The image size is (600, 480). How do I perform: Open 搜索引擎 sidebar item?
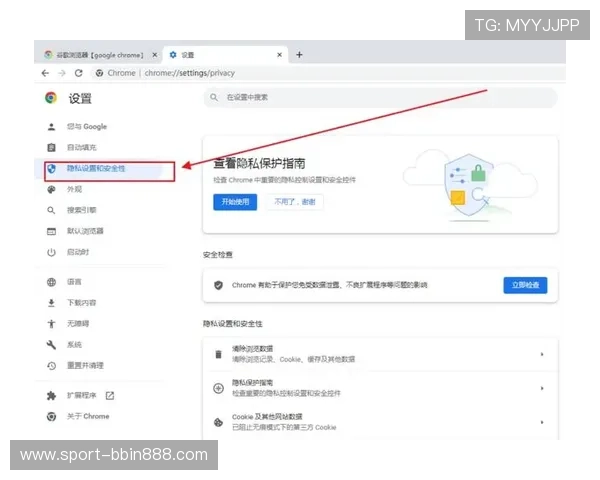pos(82,210)
